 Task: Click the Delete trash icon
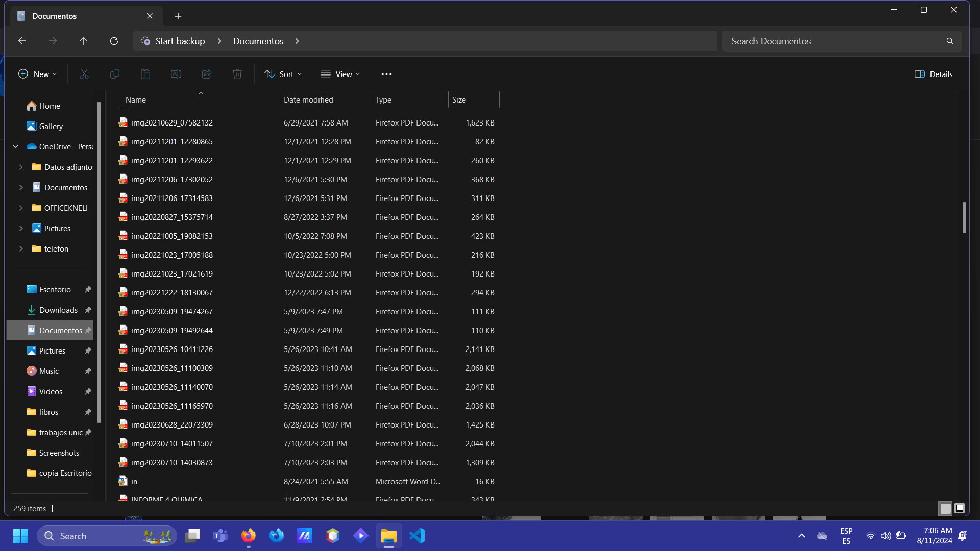coord(237,74)
